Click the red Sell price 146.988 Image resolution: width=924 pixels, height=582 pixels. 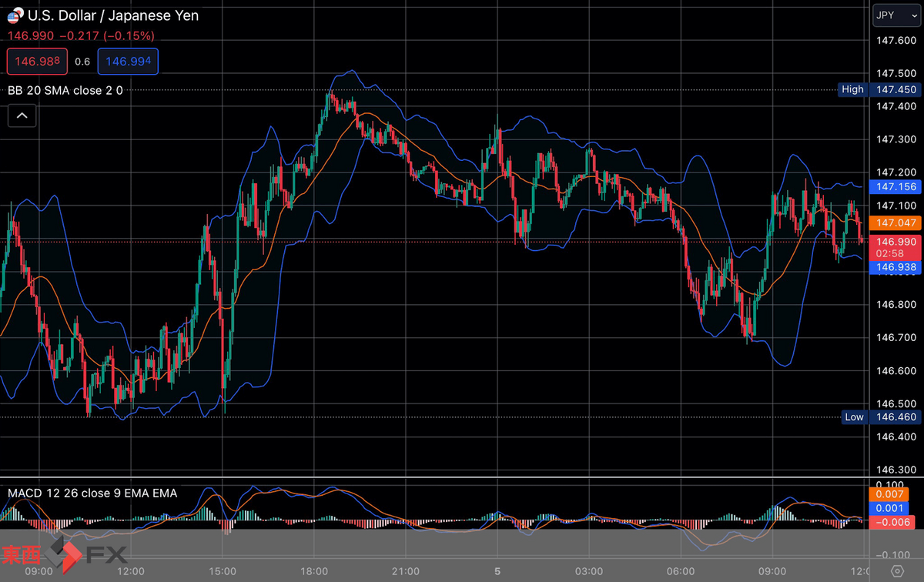(x=36, y=61)
